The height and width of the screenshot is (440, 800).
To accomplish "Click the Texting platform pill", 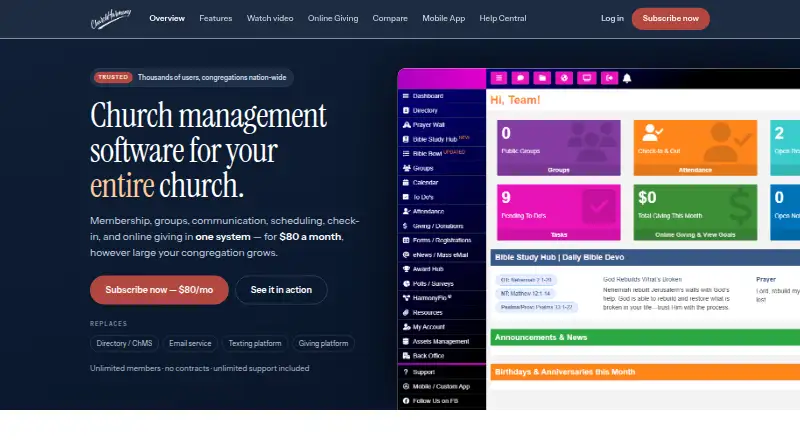I will [255, 344].
